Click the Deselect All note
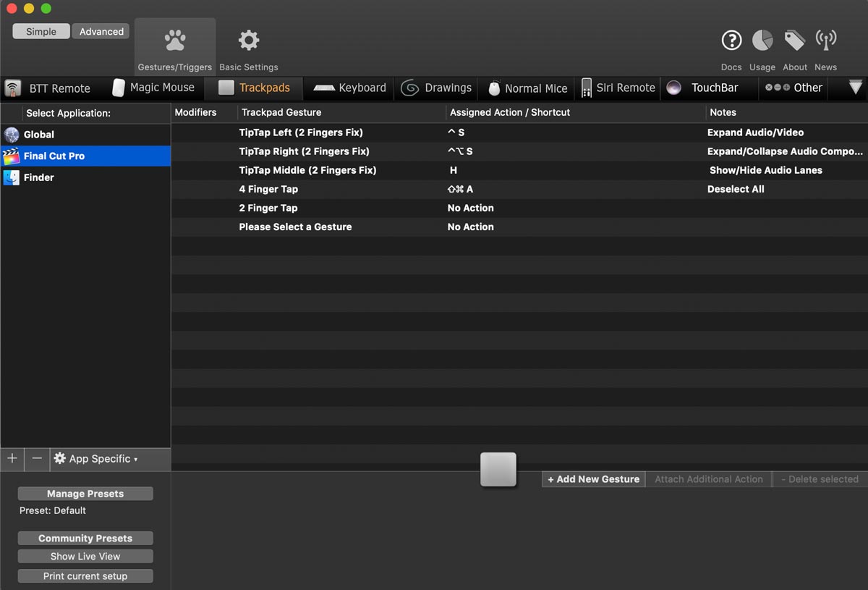The height and width of the screenshot is (590, 868). coord(736,189)
